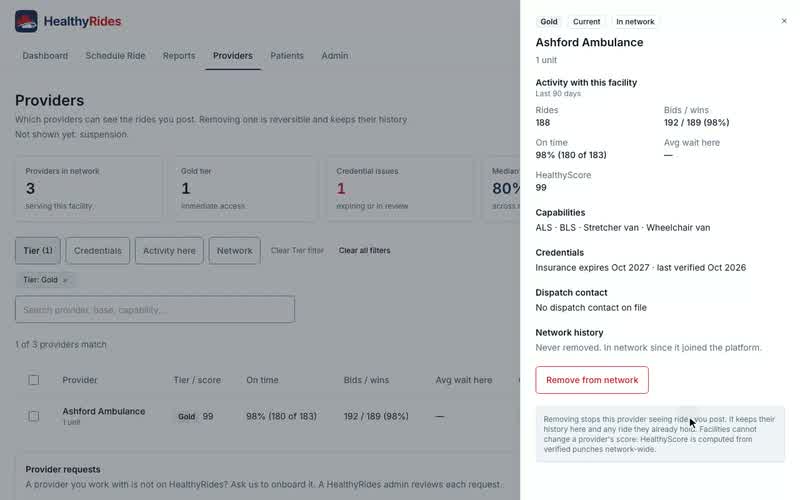Open the Tier (1) filter dropdown

coord(38,251)
